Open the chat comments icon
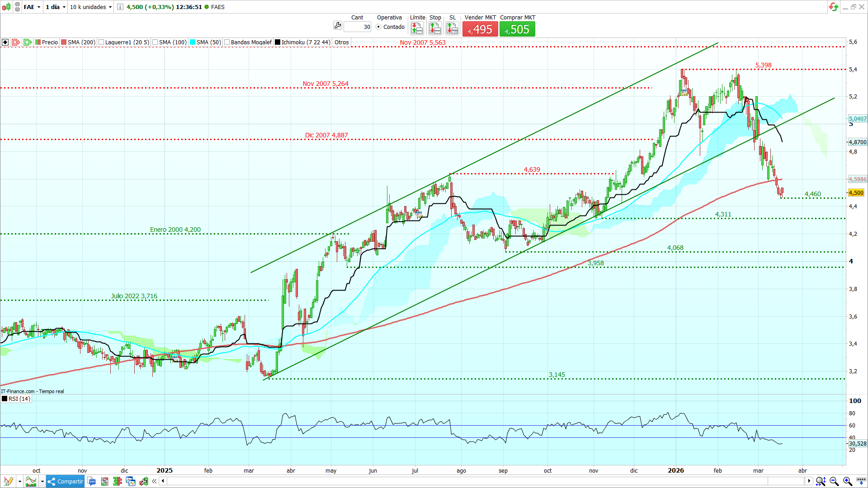 pos(92,481)
